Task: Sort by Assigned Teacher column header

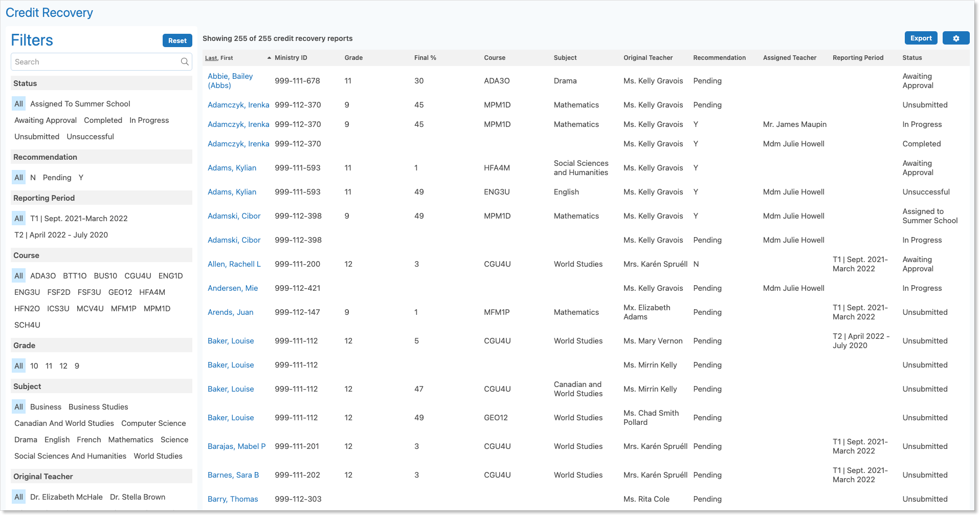Action: click(790, 58)
